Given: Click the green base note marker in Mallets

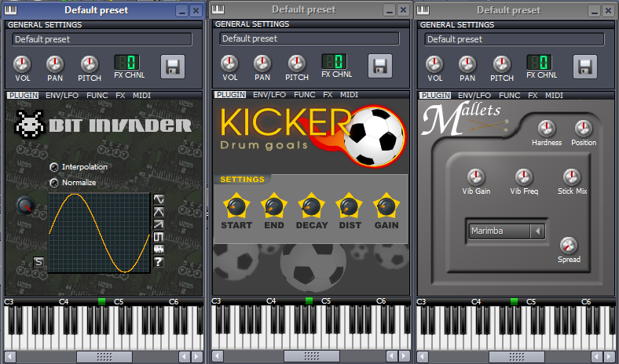Looking at the screenshot, I should tap(514, 302).
